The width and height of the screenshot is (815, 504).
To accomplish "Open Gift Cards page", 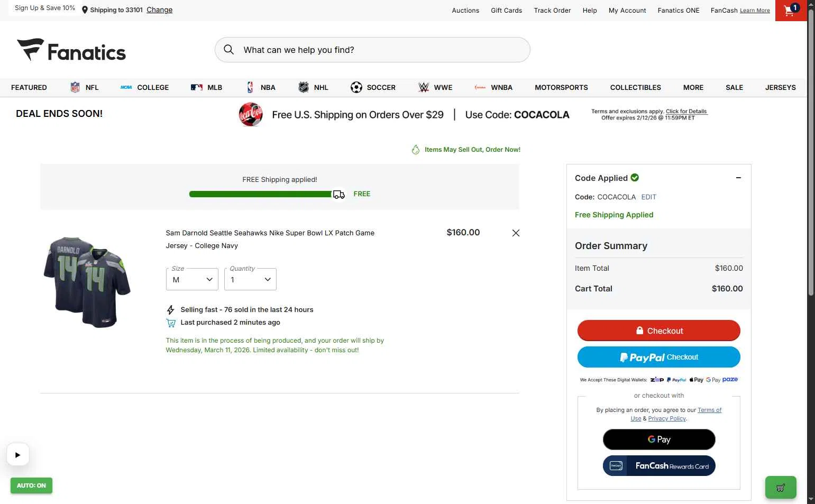I will [x=506, y=10].
